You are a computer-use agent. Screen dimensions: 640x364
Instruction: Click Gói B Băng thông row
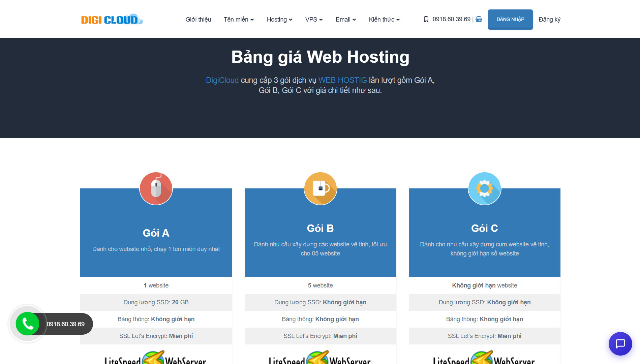320,319
